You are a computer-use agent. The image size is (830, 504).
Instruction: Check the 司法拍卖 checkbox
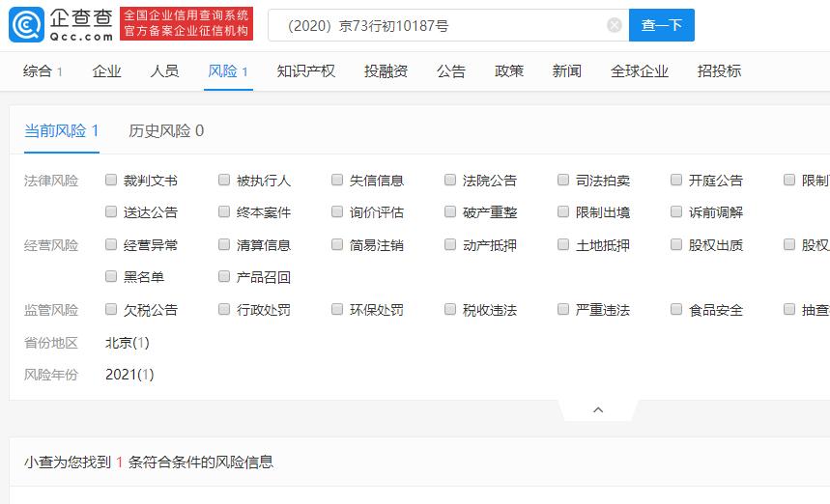(563, 180)
